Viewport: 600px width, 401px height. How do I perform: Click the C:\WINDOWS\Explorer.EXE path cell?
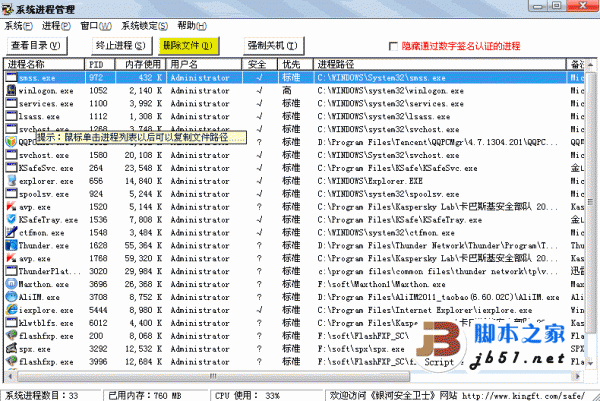[x=370, y=181]
